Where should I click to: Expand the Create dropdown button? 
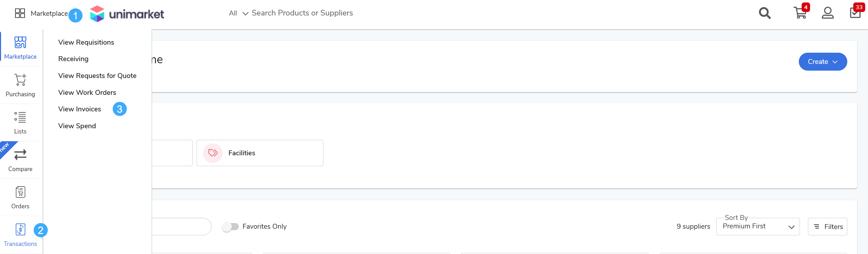(x=822, y=62)
